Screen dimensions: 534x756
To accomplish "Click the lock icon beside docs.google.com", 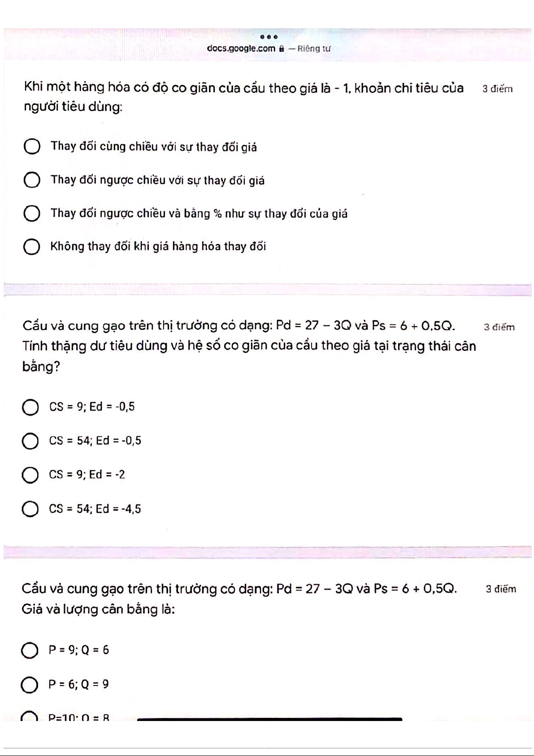I will (281, 48).
